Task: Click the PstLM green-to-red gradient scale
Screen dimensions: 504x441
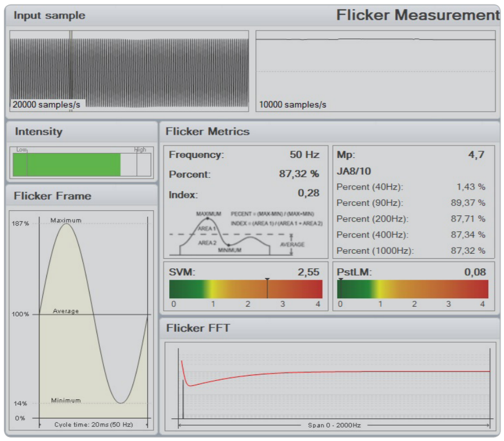Action: [x=413, y=289]
